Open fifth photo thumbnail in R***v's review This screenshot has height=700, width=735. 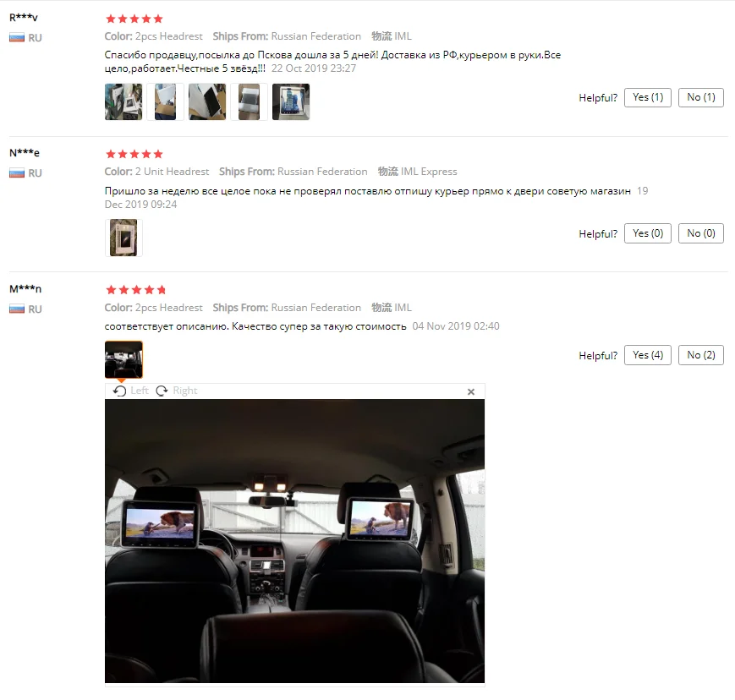click(x=291, y=102)
